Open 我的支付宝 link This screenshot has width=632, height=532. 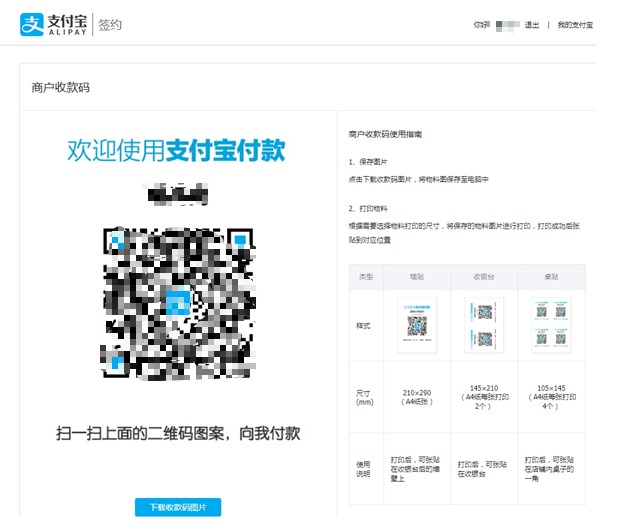pyautogui.click(x=575, y=25)
